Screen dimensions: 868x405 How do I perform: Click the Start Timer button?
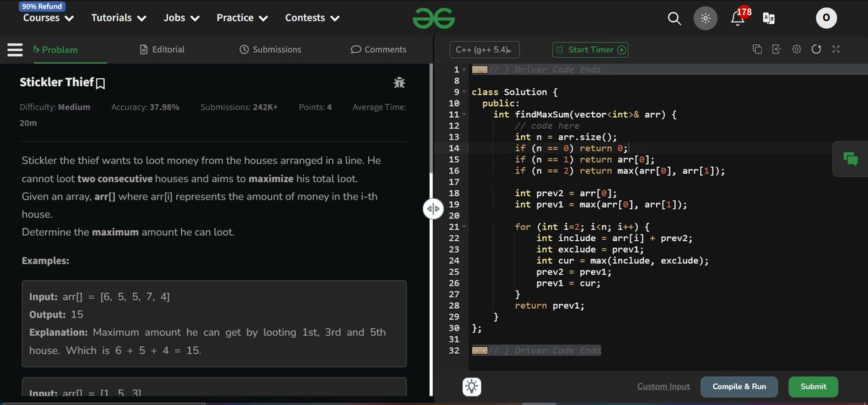tap(590, 50)
